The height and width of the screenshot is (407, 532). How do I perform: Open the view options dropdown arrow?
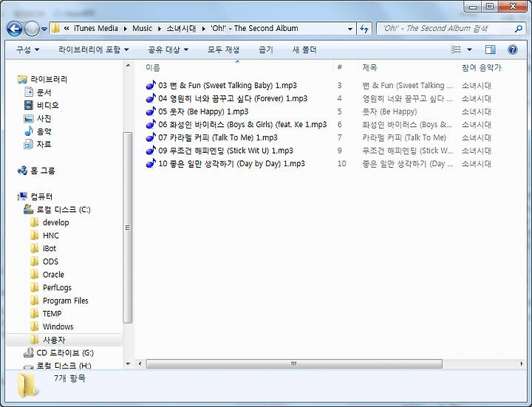pyautogui.click(x=470, y=49)
